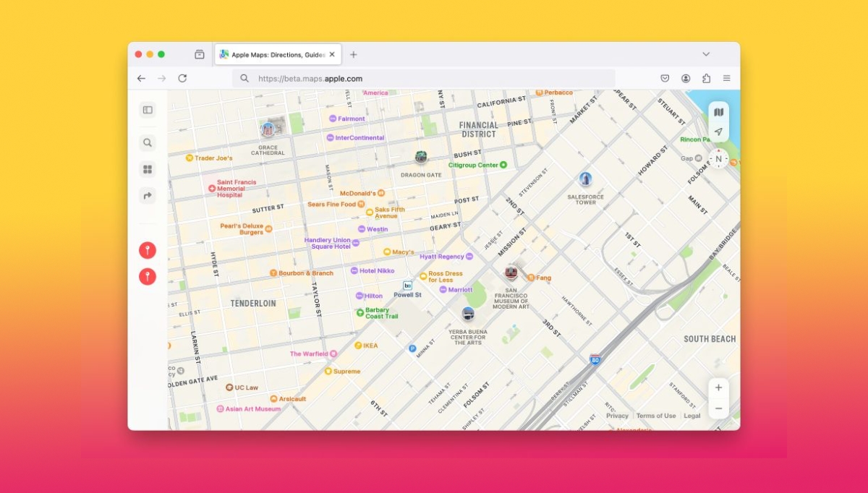Open the Maps search tool

click(x=148, y=143)
